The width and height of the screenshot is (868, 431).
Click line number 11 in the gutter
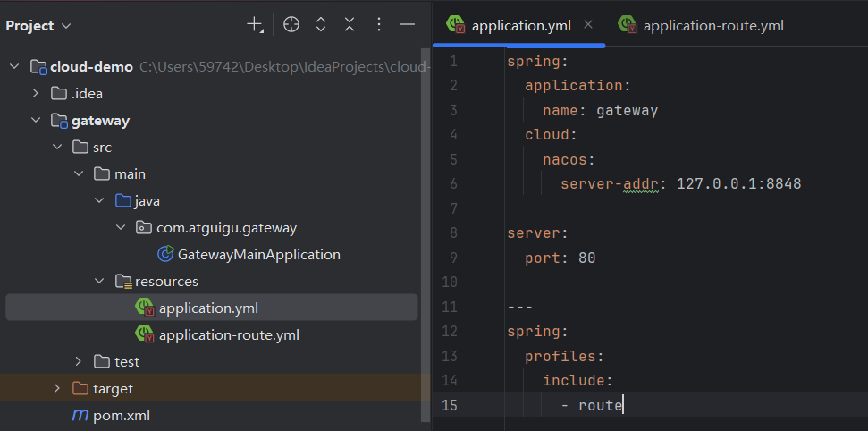click(450, 307)
